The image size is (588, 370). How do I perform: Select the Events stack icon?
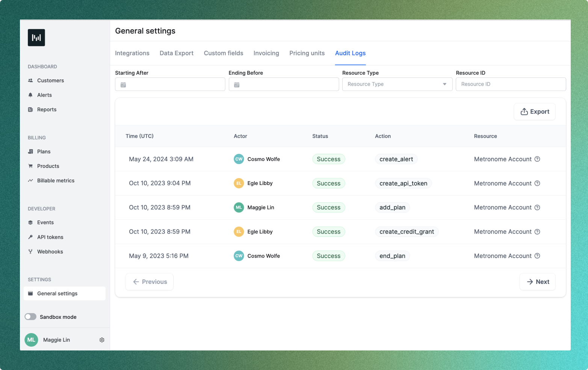point(30,222)
